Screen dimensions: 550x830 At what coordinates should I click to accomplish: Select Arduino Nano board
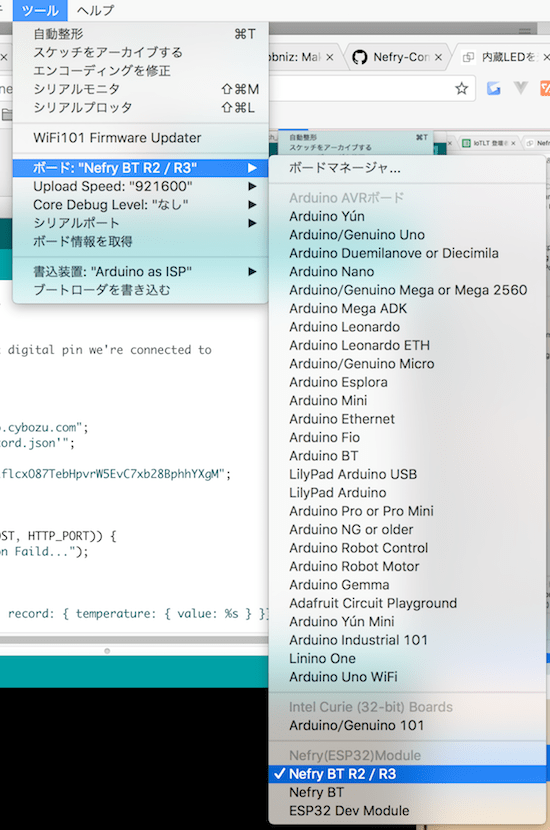click(x=407, y=272)
